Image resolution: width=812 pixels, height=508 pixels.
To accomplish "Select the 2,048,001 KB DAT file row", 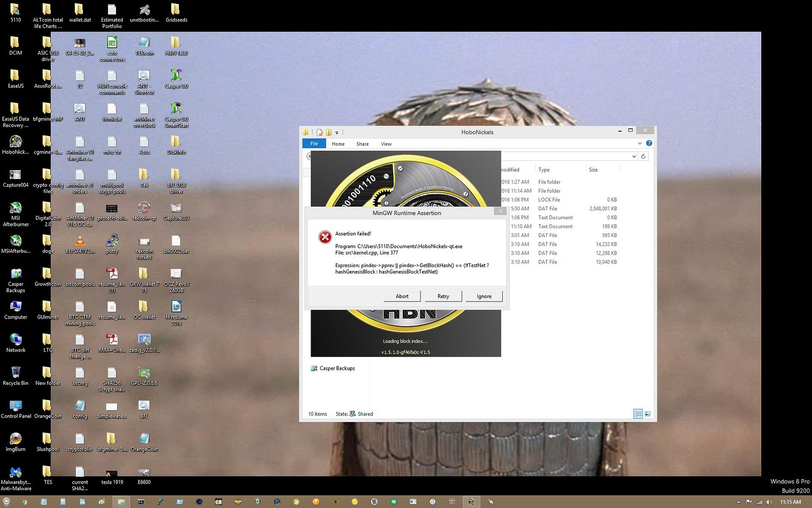I will click(559, 209).
